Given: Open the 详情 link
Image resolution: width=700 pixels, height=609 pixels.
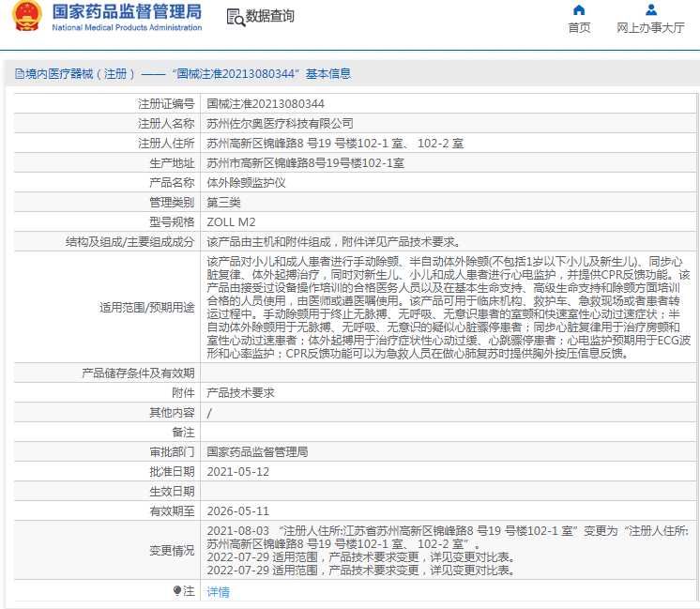Looking at the screenshot, I should click(218, 591).
